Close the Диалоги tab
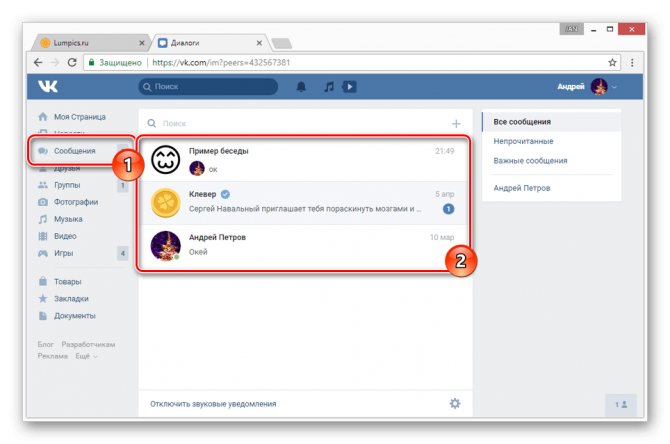 tap(259, 43)
